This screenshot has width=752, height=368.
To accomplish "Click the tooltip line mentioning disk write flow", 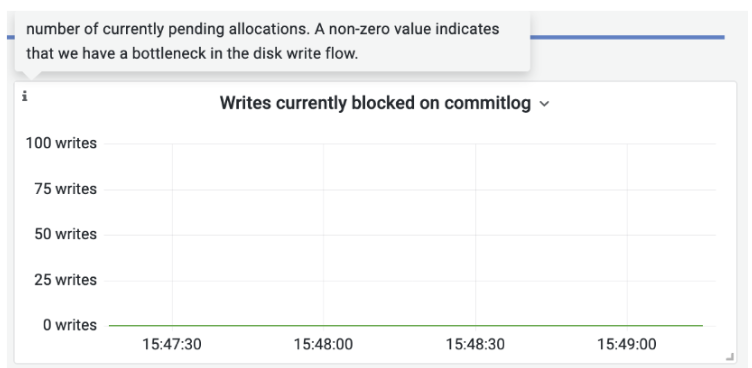I will (192, 54).
